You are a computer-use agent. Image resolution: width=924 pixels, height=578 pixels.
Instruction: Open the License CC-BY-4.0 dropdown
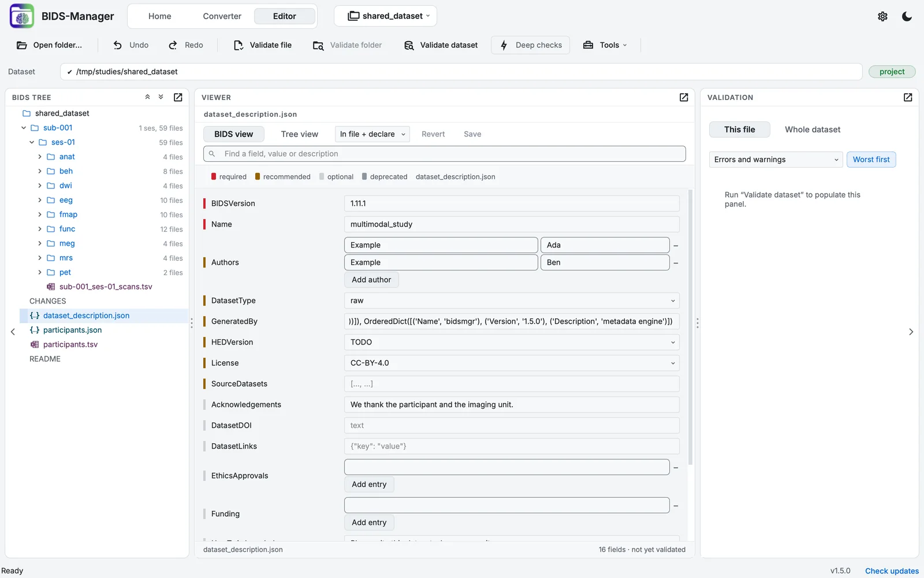point(512,363)
